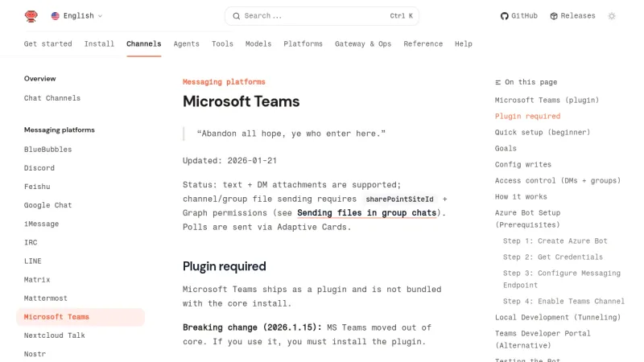Jump to Teams Developer Portal (Alternative)

click(543, 339)
